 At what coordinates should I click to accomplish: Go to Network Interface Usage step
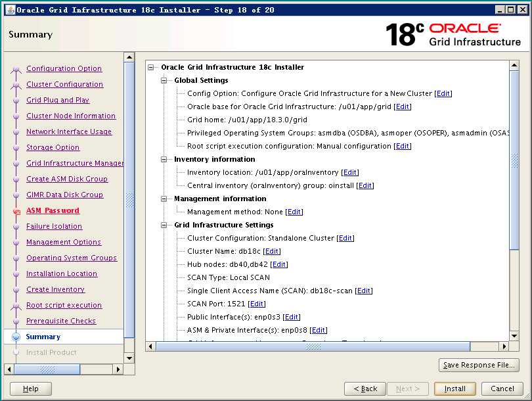tap(69, 131)
